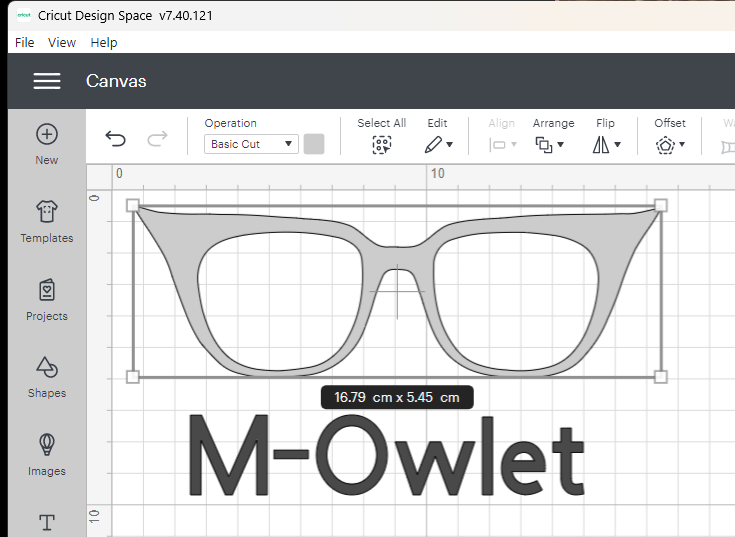Select the Text tool icon
This screenshot has height=537, width=735.
(x=47, y=521)
